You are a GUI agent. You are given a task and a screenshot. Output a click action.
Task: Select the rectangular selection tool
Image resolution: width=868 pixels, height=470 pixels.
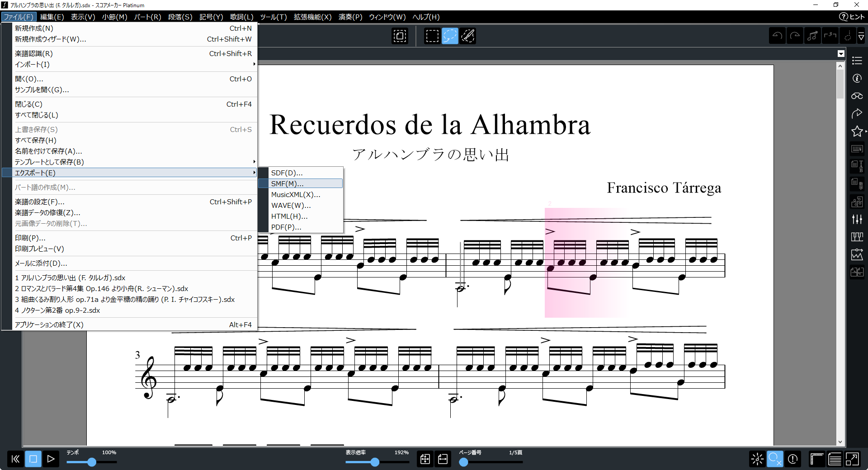tap(432, 36)
